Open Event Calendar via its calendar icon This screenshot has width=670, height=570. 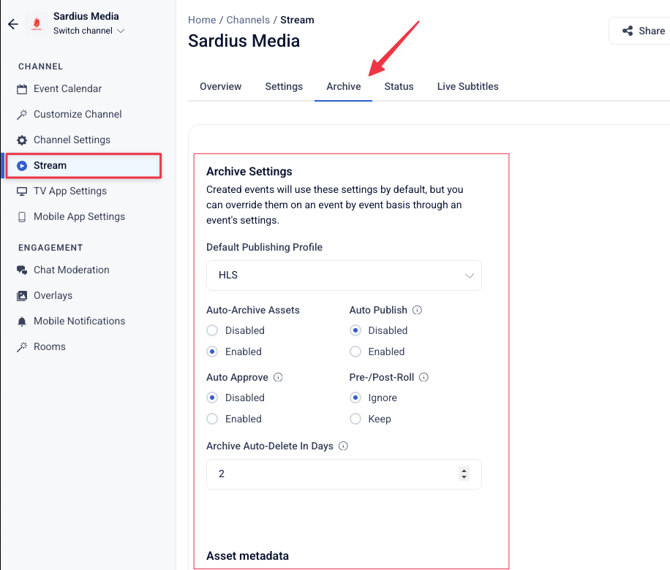(22, 89)
